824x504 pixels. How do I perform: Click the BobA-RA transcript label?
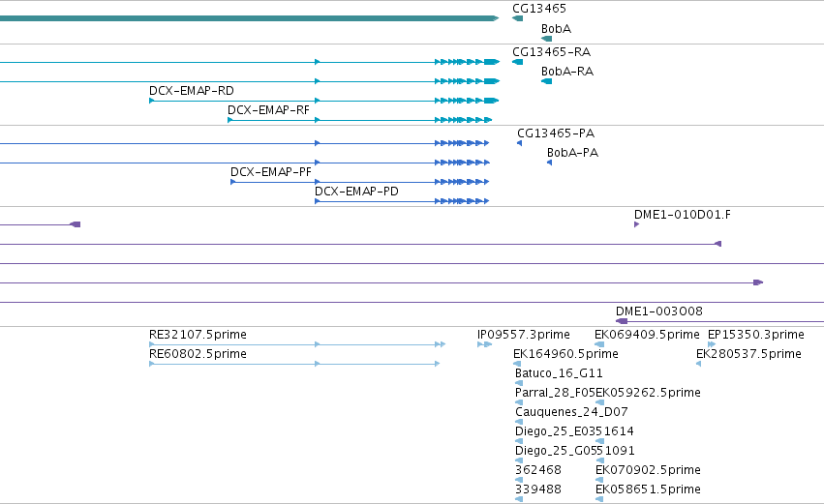(567, 72)
